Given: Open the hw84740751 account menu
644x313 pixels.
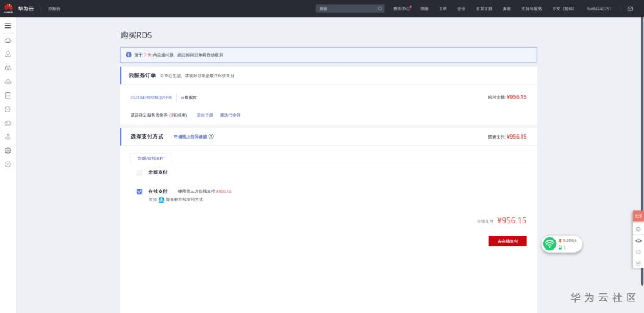Looking at the screenshot, I should point(599,9).
